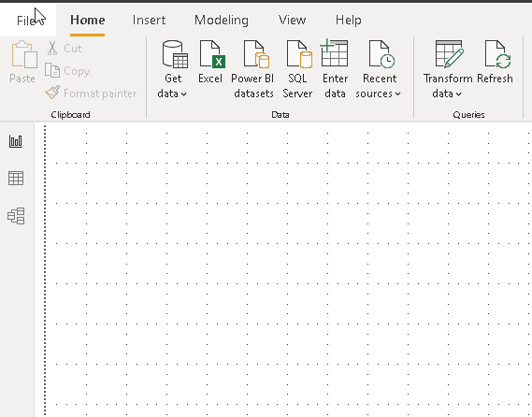Open the Insert ribbon tab
The image size is (532, 417).
click(x=150, y=20)
